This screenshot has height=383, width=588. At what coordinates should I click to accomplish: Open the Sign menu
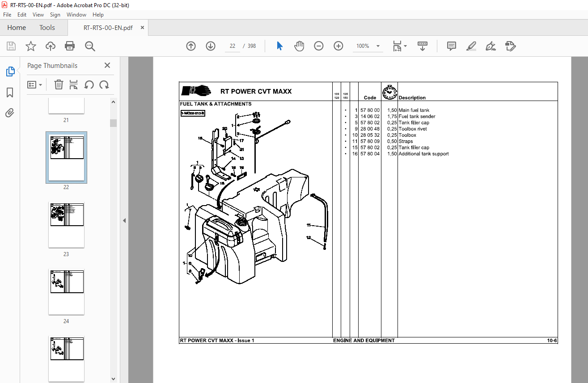click(55, 15)
